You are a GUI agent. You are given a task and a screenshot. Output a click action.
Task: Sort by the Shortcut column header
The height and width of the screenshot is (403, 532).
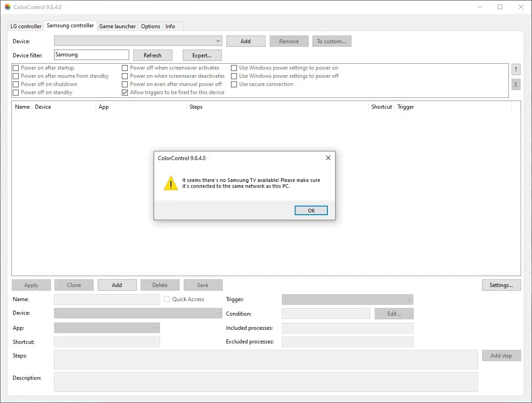click(x=381, y=106)
